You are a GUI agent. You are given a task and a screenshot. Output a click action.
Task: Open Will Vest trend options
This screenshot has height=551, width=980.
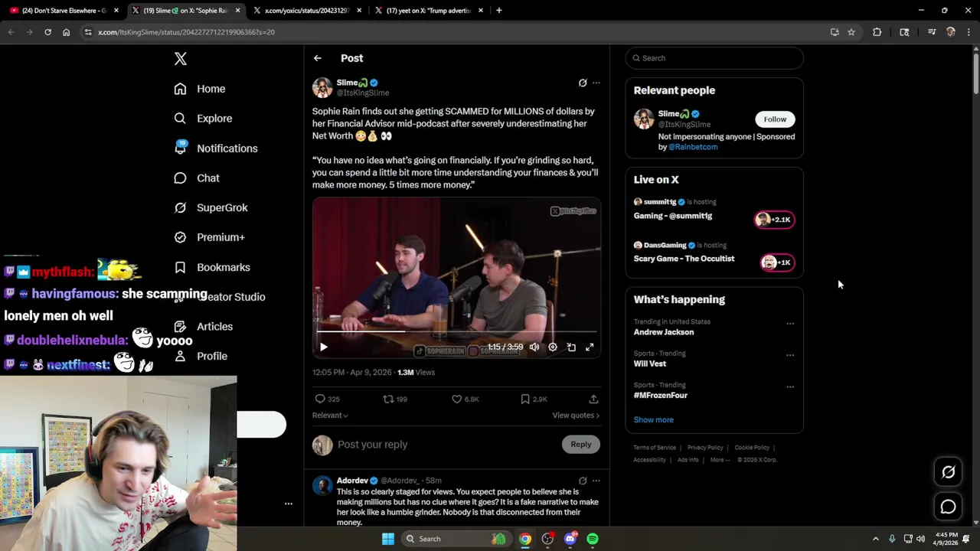click(790, 356)
